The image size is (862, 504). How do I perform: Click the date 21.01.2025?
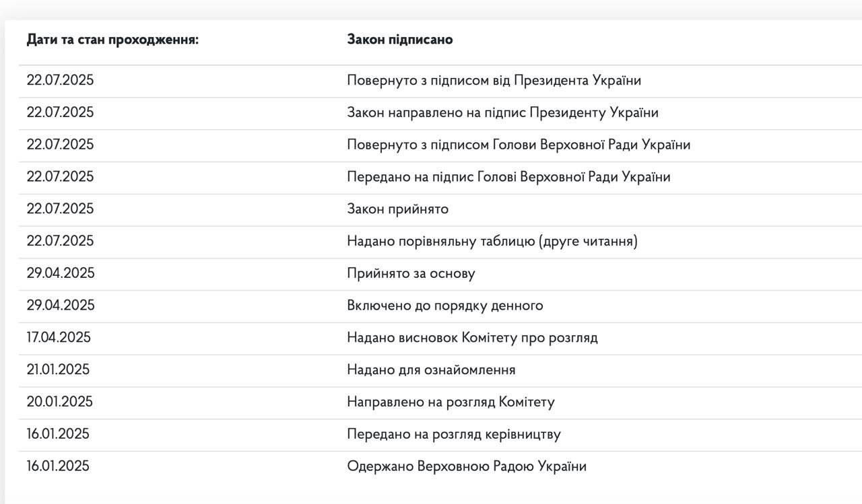58,370
